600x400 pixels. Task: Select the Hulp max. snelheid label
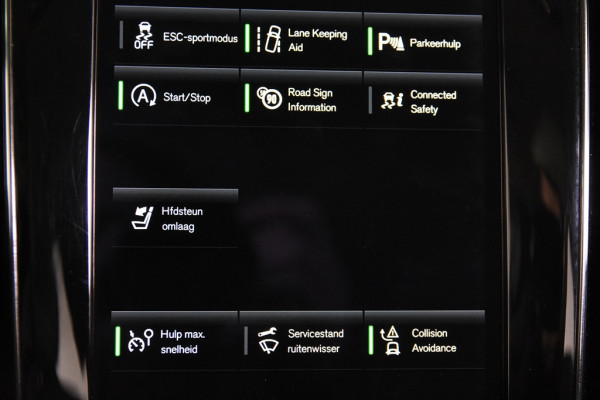(183, 342)
